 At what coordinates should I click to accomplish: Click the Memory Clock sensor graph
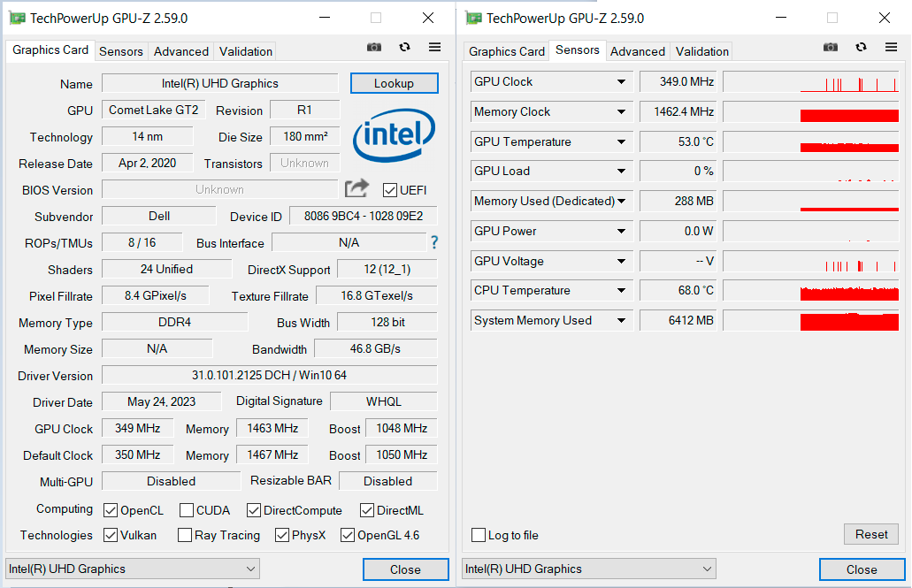point(810,112)
